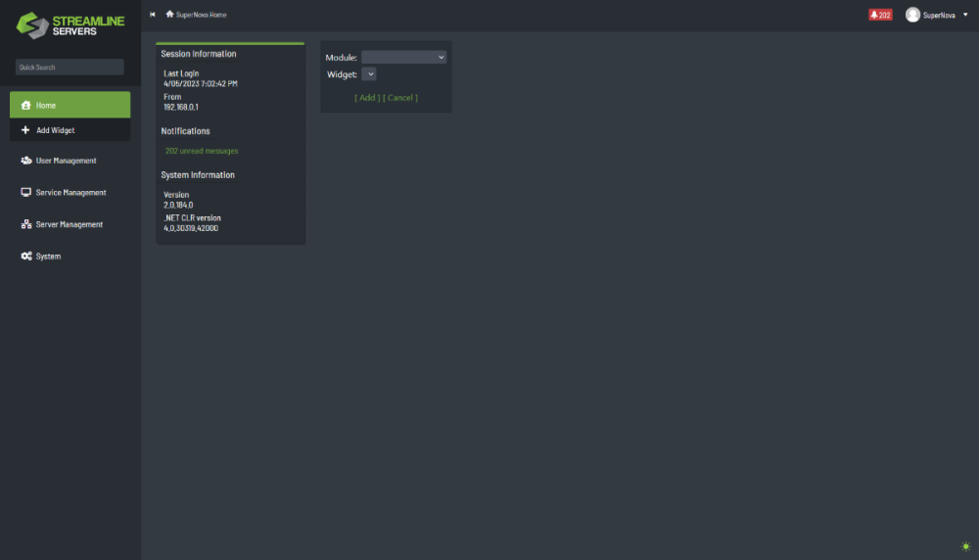The image size is (979, 560).
Task: Click the sidebar collapse arrow icon
Action: point(153,15)
